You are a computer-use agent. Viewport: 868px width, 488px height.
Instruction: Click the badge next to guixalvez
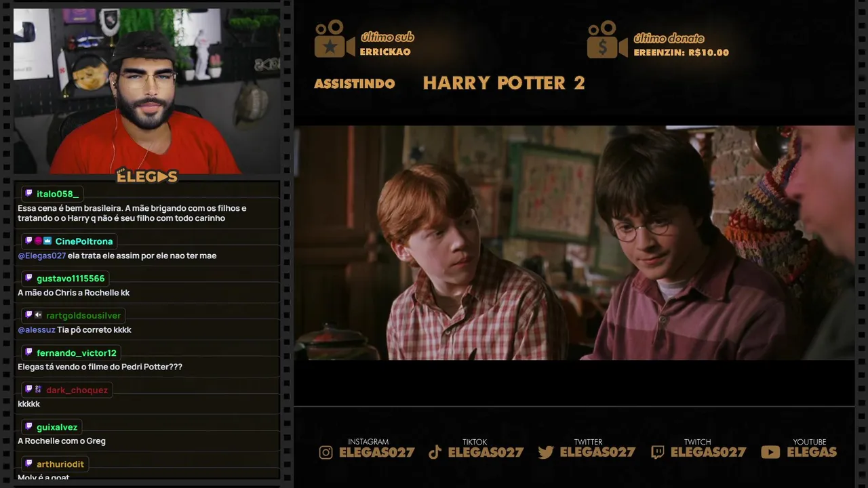tap(29, 427)
